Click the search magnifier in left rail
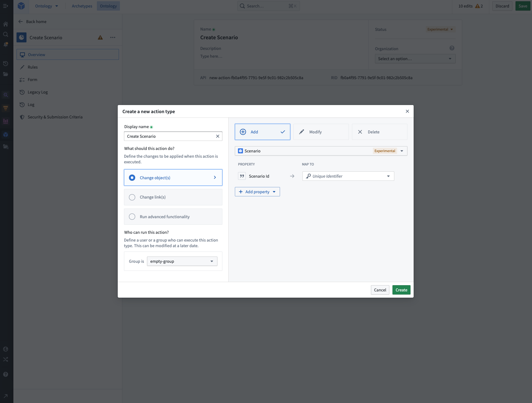 pos(6,34)
